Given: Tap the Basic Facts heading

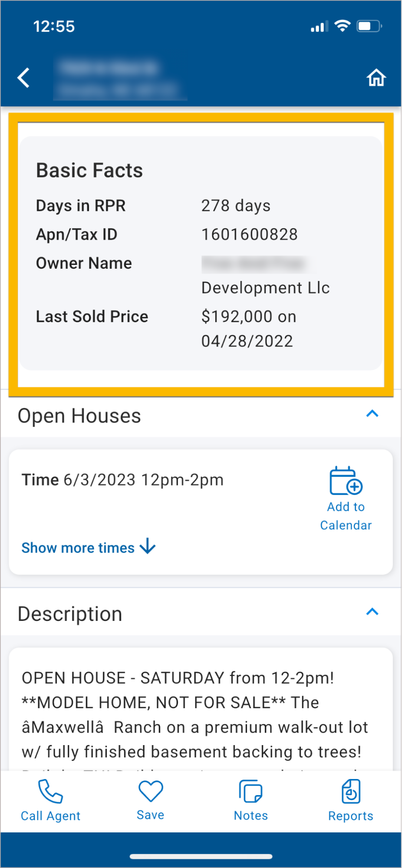Looking at the screenshot, I should coord(89,170).
